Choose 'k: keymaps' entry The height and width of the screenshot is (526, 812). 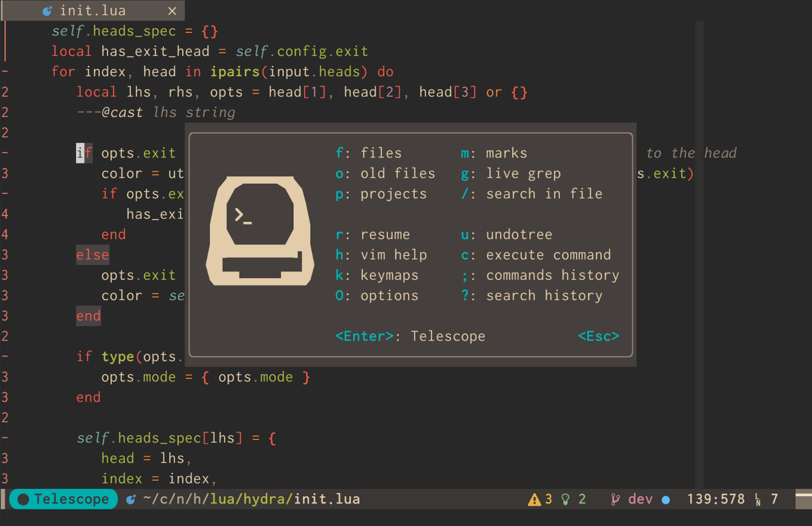[x=377, y=275]
